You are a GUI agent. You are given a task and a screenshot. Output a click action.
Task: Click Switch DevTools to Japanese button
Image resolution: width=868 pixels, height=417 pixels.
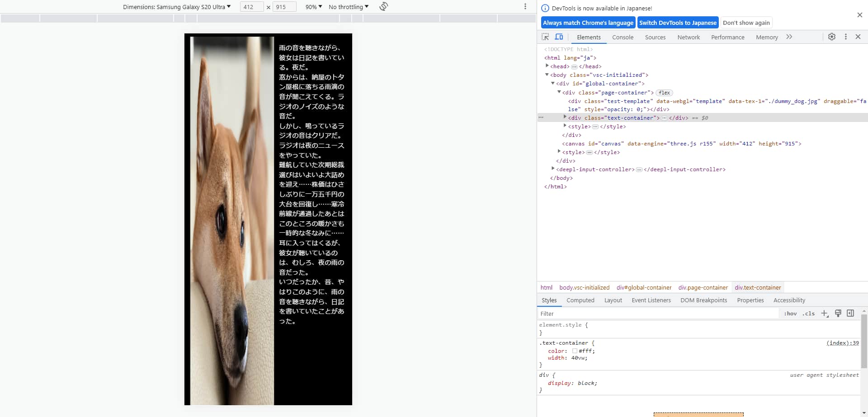pyautogui.click(x=677, y=23)
